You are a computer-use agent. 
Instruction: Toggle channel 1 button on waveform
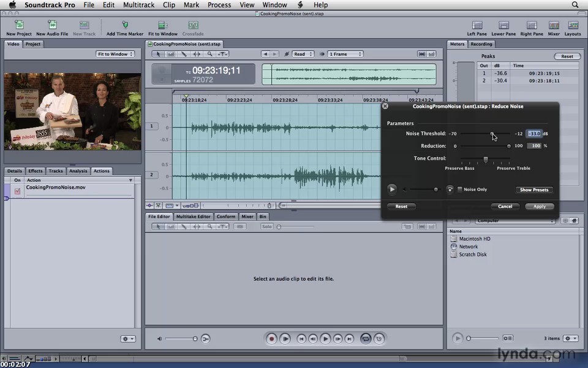[x=151, y=126]
